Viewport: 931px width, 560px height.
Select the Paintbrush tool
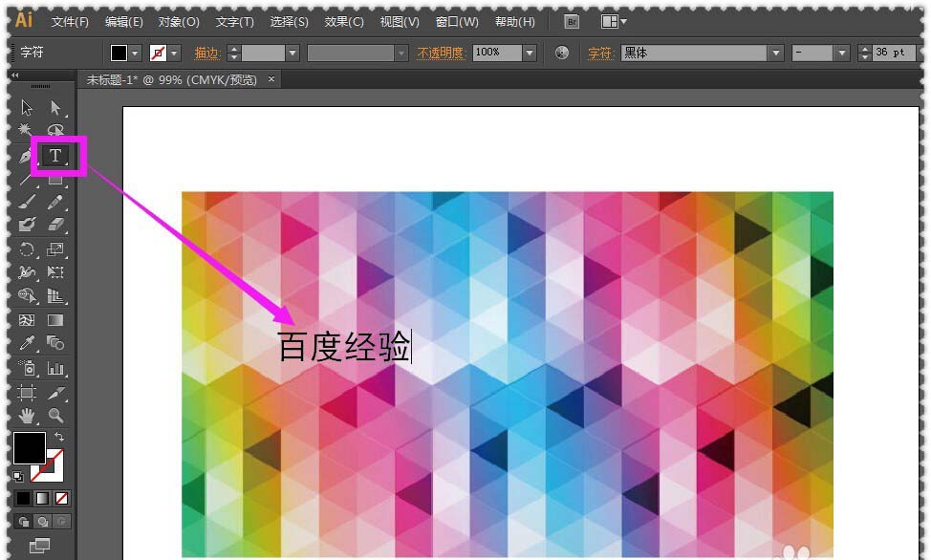(x=27, y=202)
